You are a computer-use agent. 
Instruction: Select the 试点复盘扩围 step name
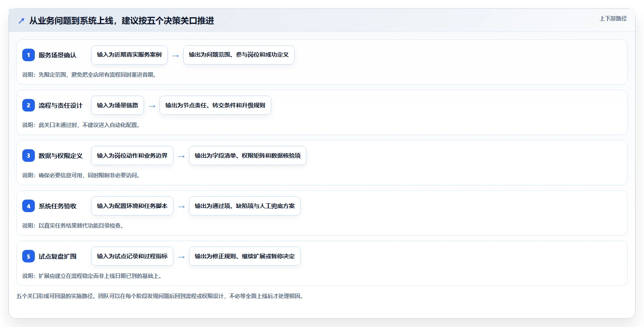58,256
